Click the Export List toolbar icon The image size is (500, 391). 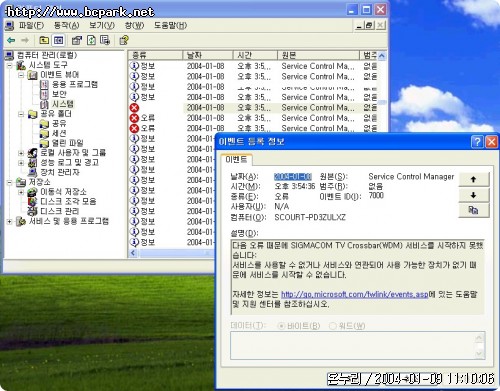pos(105,40)
